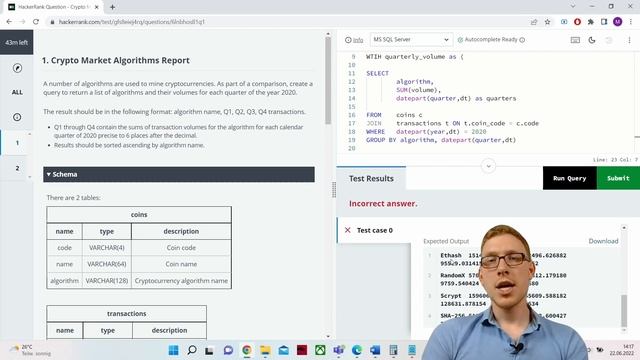This screenshot has width=640, height=360.
Task: Click the 'algorithm' row in coins table
Action: 139,281
